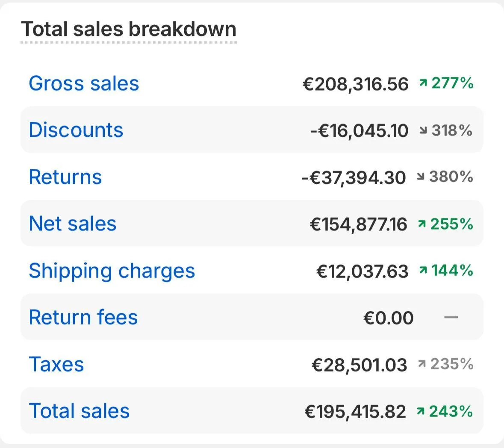Image resolution: width=504 pixels, height=448 pixels.
Task: Click the €195,415.82 total sales amount
Action: [355, 412]
